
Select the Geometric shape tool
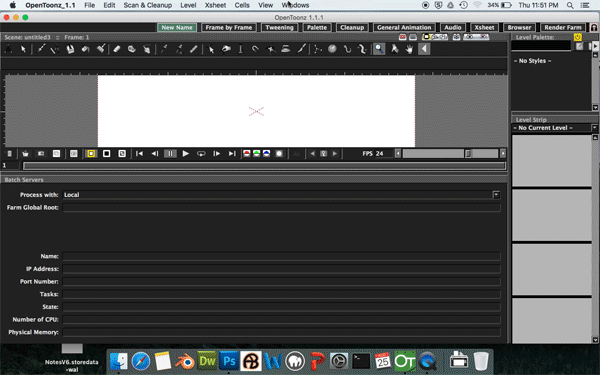pyautogui.click(x=55, y=49)
